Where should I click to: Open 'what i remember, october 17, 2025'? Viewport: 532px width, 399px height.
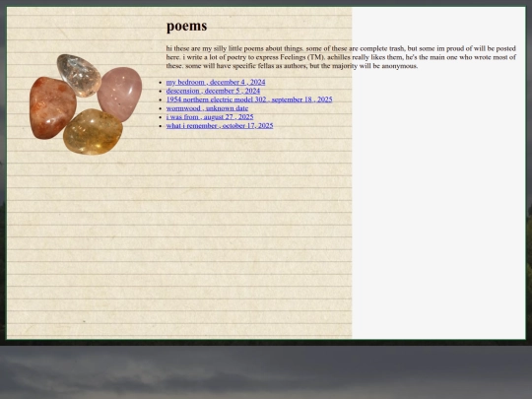220,125
